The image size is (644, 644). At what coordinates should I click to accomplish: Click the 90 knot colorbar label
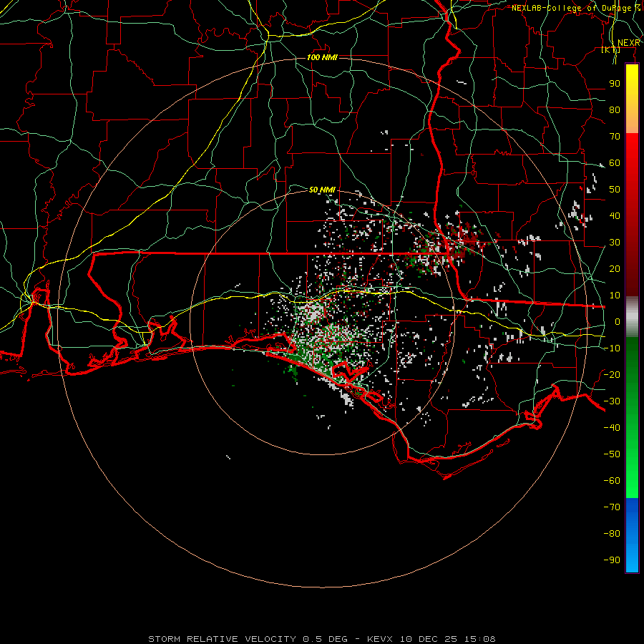(x=615, y=84)
